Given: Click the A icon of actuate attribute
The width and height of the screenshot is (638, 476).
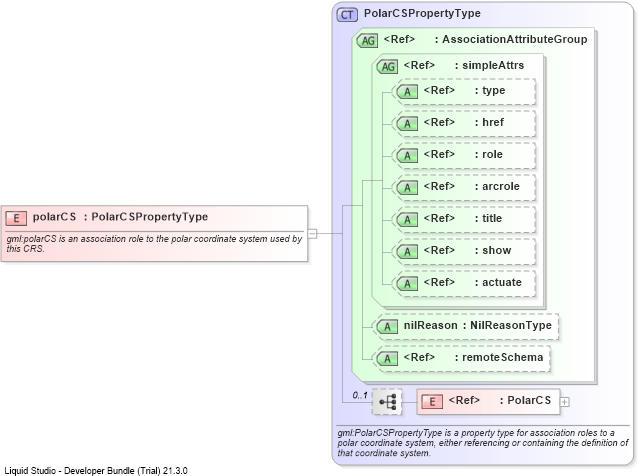Looking at the screenshot, I should click(x=407, y=284).
